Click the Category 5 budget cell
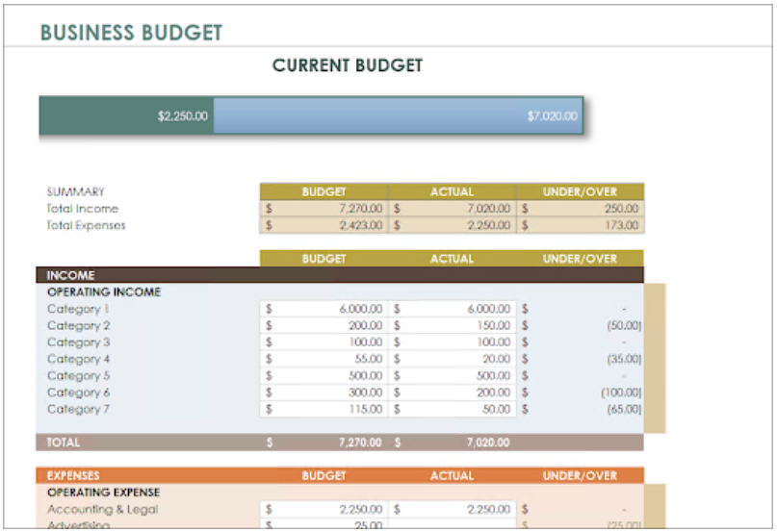777x532 pixels. point(324,376)
